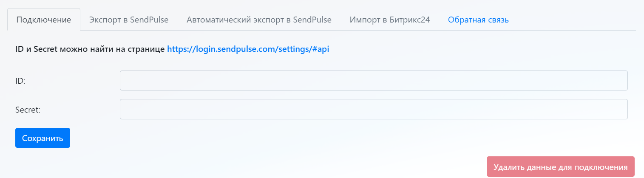
Task: Place cursor in the API Secret box
Action: tap(374, 109)
